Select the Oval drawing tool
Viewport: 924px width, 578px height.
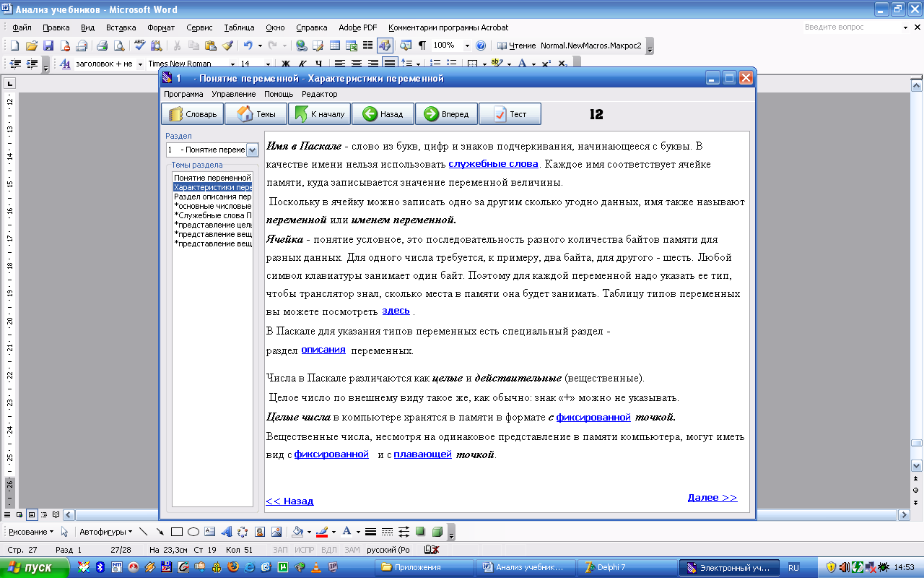coord(193,532)
